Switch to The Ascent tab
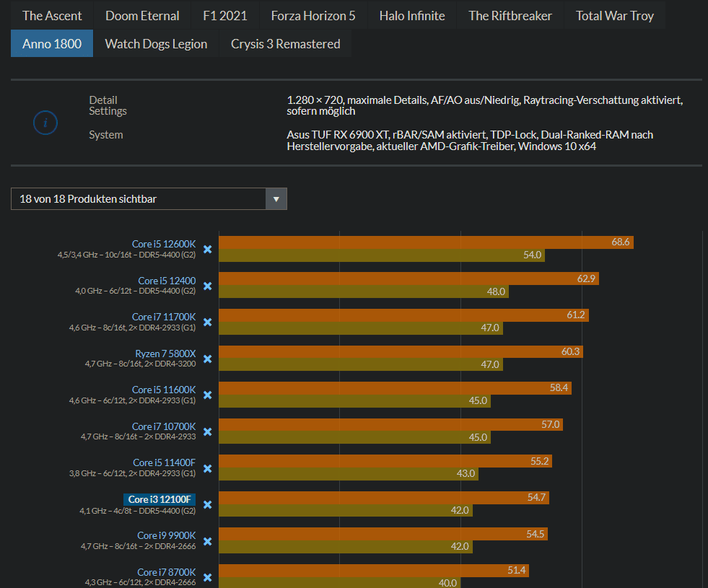 tap(52, 16)
